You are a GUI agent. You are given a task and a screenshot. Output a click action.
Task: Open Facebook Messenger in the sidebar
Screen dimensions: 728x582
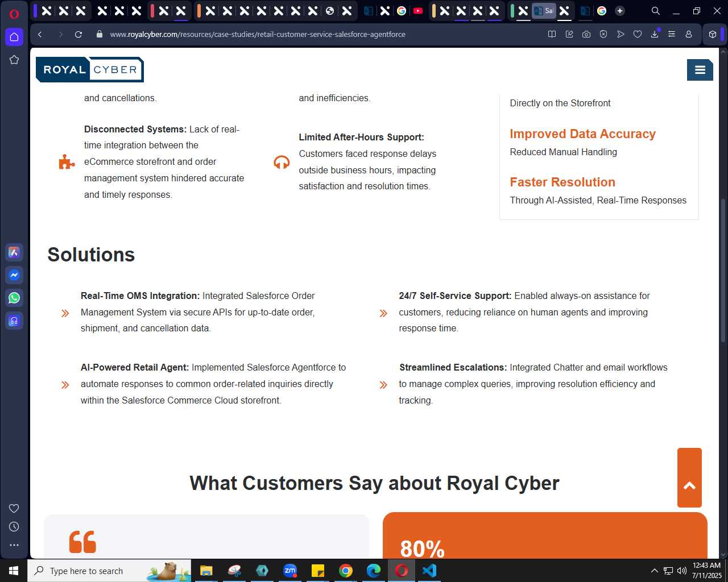(x=14, y=275)
